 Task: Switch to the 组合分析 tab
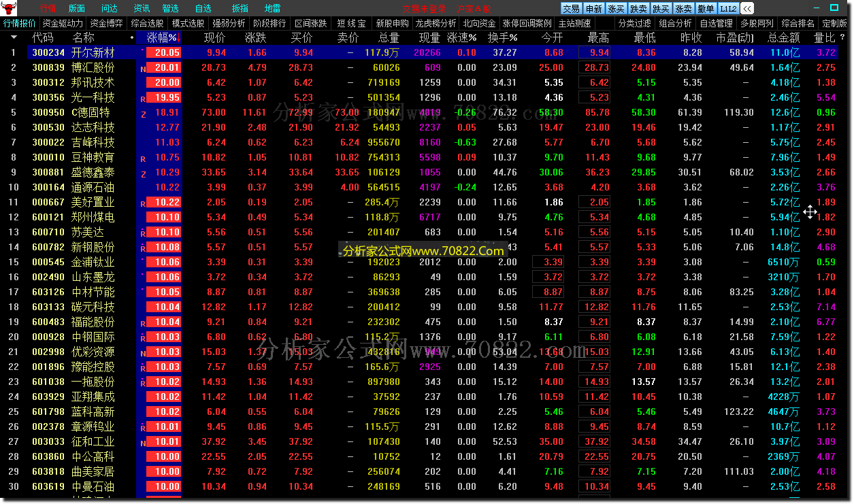tap(676, 23)
